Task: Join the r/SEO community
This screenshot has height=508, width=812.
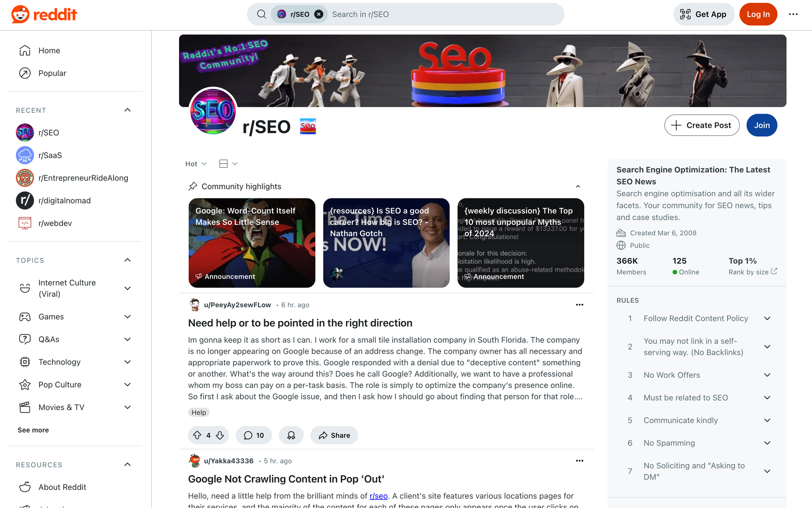Action: 762,125
